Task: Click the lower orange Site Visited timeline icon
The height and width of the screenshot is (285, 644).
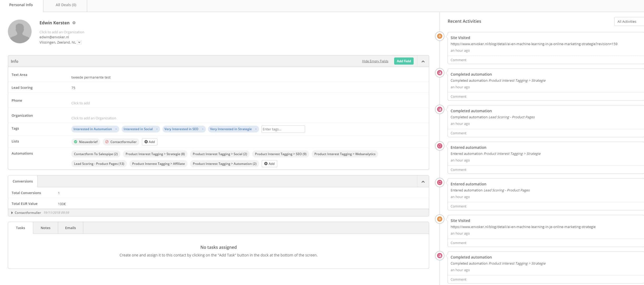Action: [x=439, y=219]
